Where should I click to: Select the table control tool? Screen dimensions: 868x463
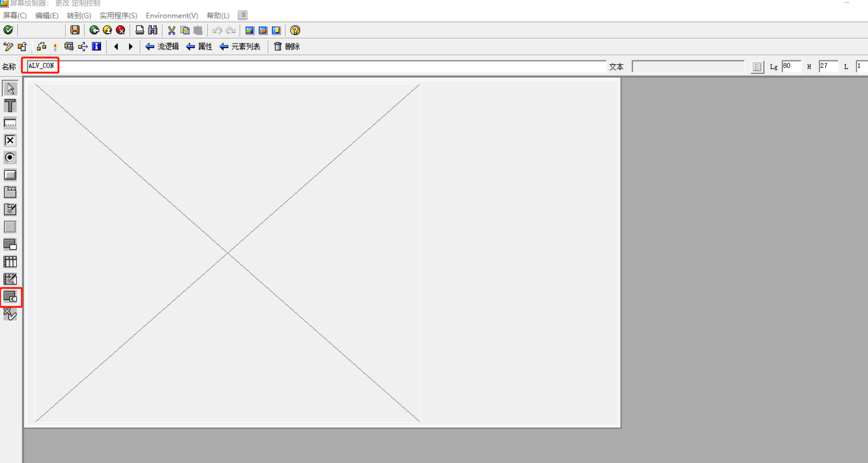(10, 262)
